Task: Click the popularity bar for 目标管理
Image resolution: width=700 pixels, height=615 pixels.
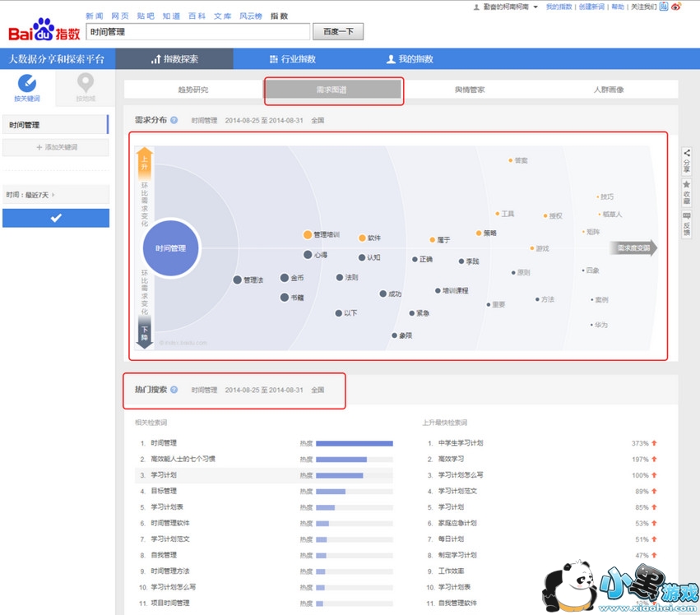Action: (x=355, y=492)
